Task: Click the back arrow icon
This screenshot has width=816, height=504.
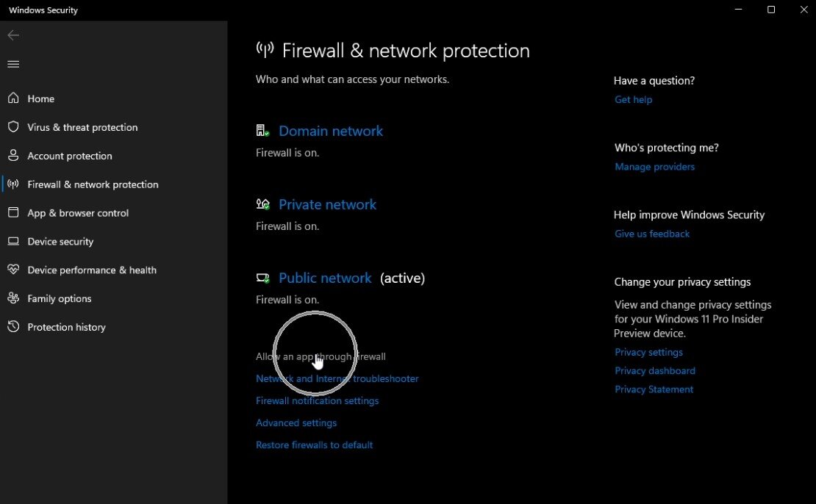Action: click(x=13, y=35)
